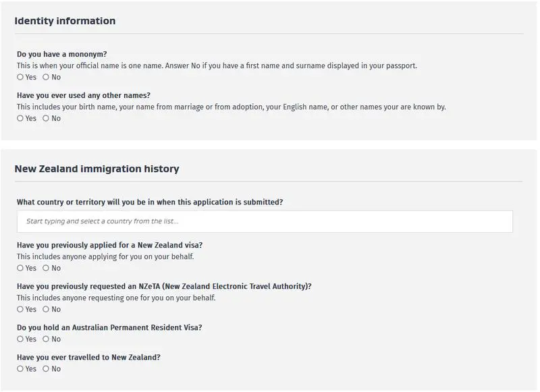Click the Identity information section header
The height and width of the screenshot is (392, 540).
point(65,21)
